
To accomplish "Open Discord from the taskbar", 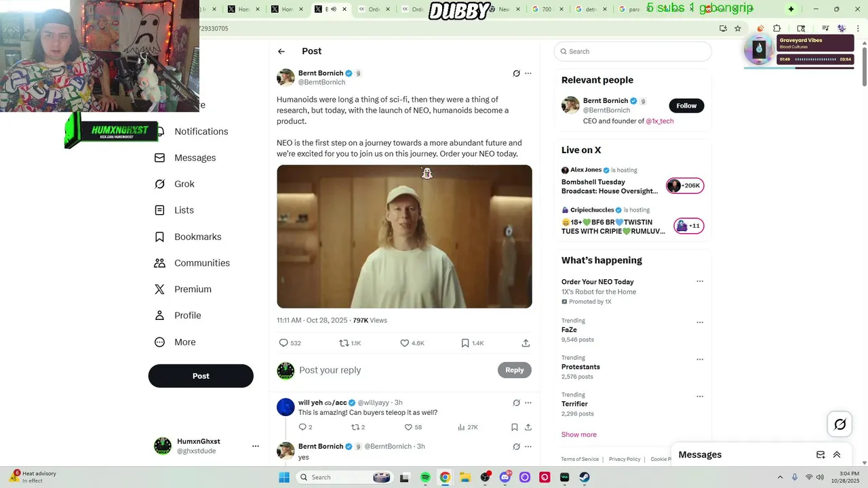I will pos(505,477).
